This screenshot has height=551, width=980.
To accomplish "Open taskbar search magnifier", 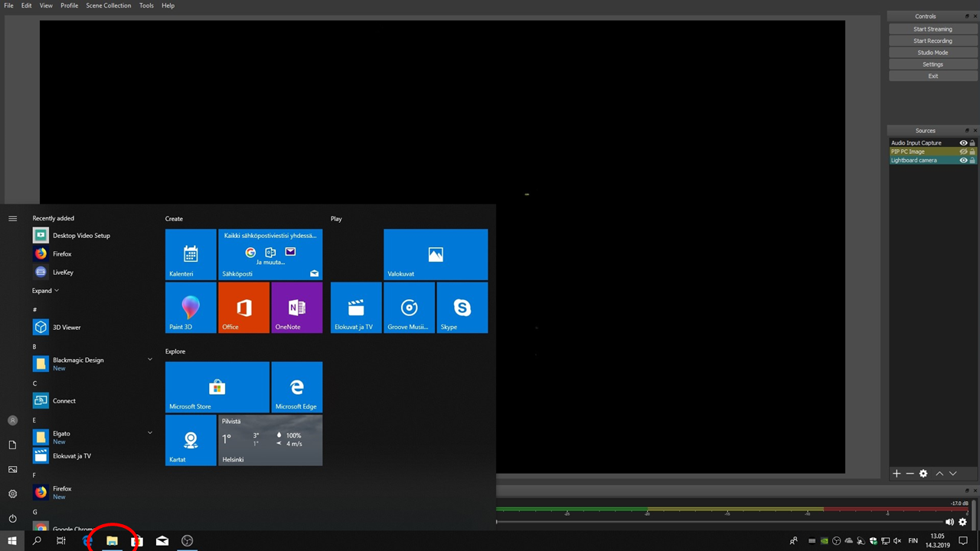I will 37,541.
